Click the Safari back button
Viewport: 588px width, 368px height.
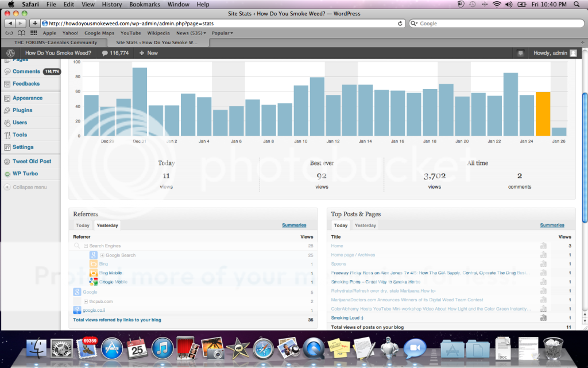point(10,23)
